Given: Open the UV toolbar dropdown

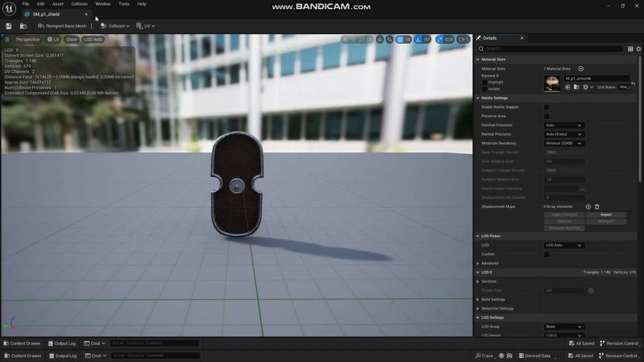Looking at the screenshot, I should [145, 26].
